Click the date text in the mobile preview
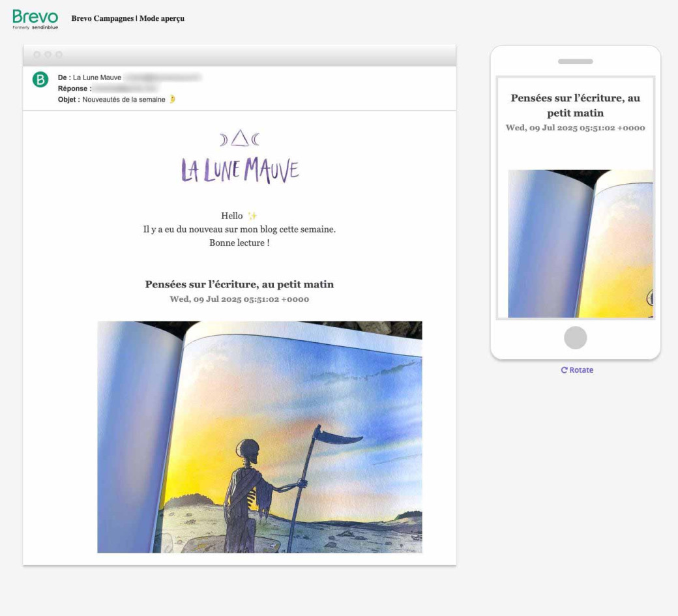Viewport: 678px width, 616px height. click(x=575, y=128)
